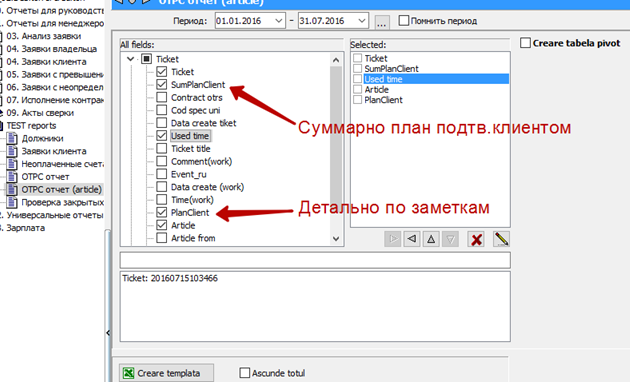The height and width of the screenshot is (383, 630).
Task: Select Article row in Selected list
Action: [376, 90]
